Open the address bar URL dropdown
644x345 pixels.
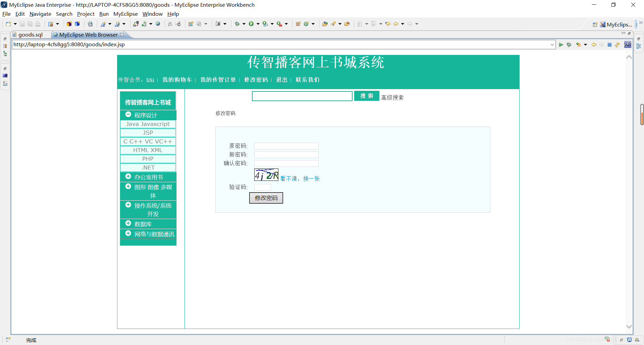[x=552, y=44]
